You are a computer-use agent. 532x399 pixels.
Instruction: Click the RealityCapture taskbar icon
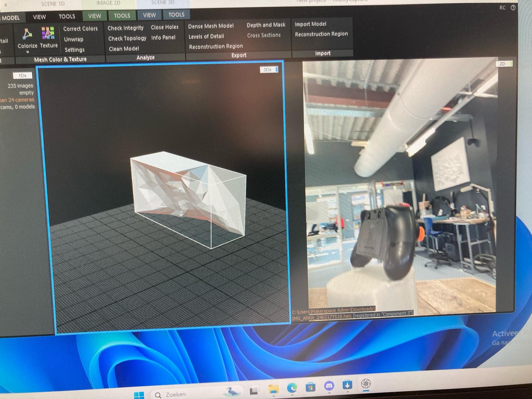366,384
